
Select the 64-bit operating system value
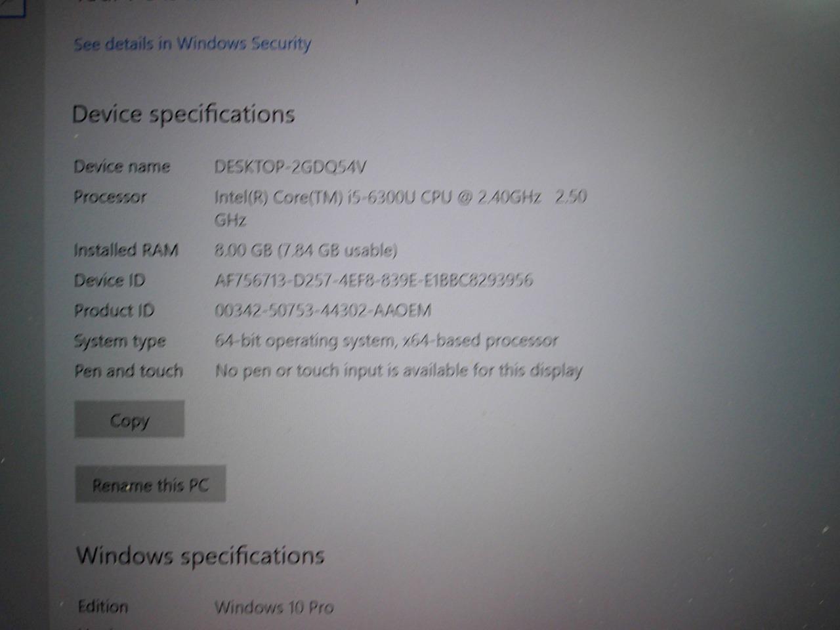coord(387,341)
